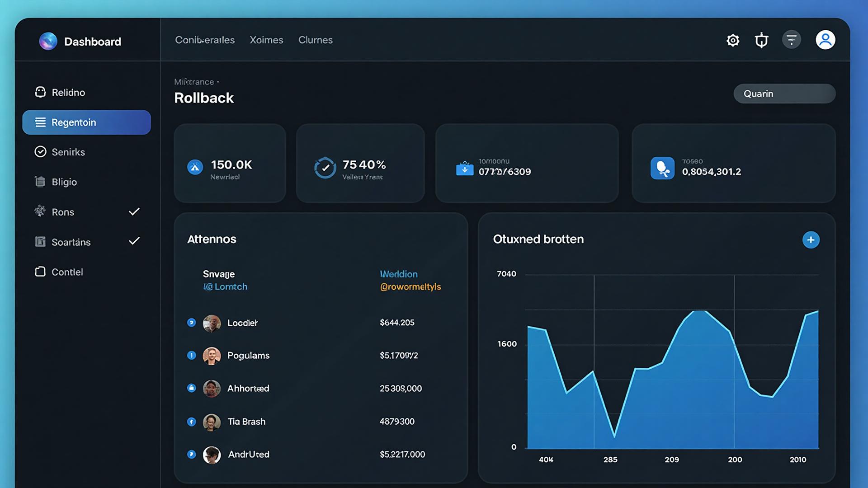Select the Bligio sidebar icon
This screenshot has width=868, height=488.
(40, 182)
